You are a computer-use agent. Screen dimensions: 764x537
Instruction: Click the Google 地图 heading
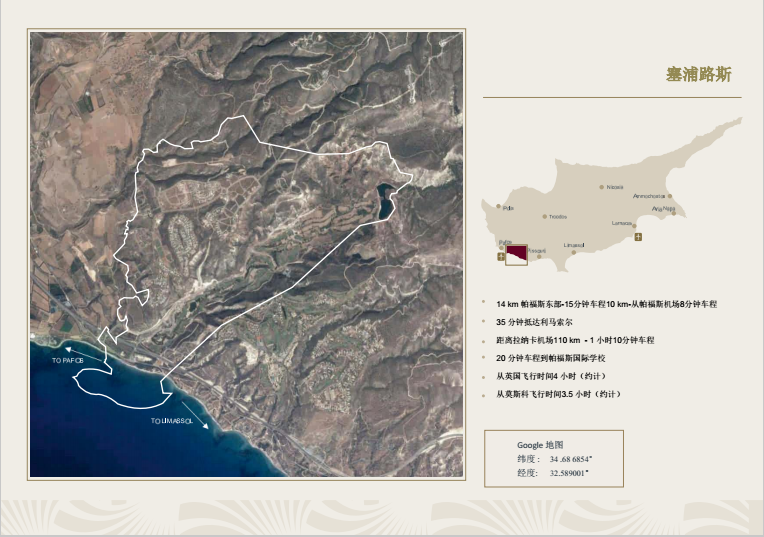(540, 444)
